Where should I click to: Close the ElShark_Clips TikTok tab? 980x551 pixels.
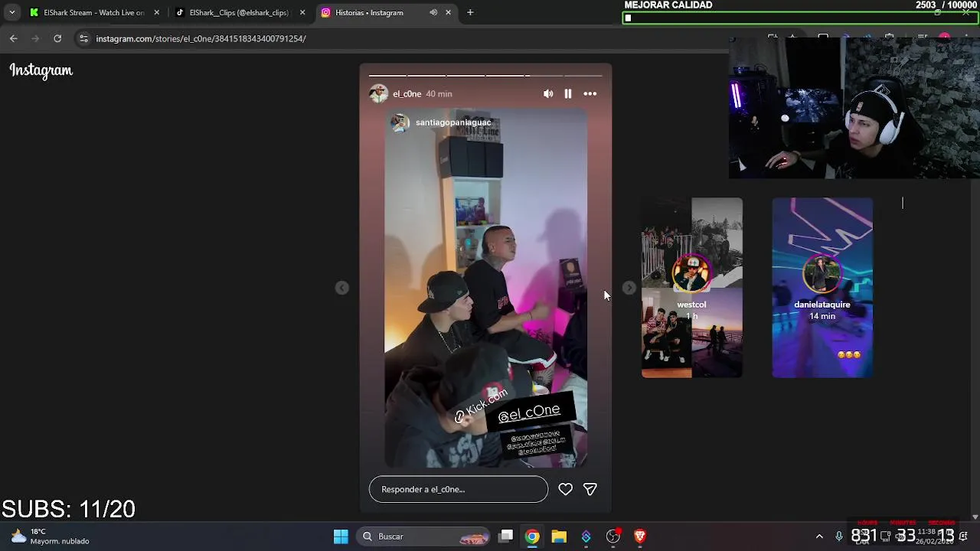(x=302, y=12)
